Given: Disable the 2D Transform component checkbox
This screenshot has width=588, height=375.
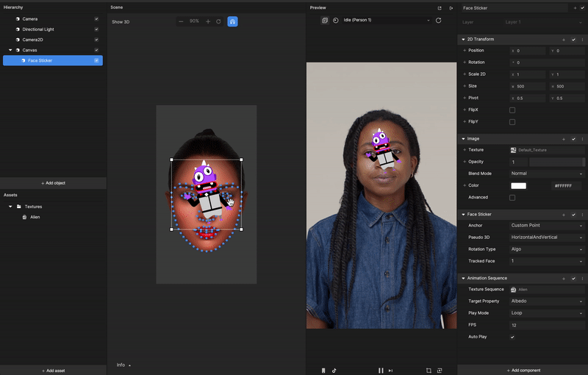Looking at the screenshot, I should point(573,40).
